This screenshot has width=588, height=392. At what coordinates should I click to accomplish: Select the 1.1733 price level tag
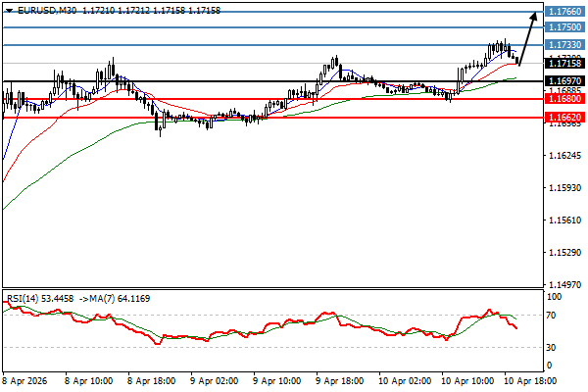[565, 45]
